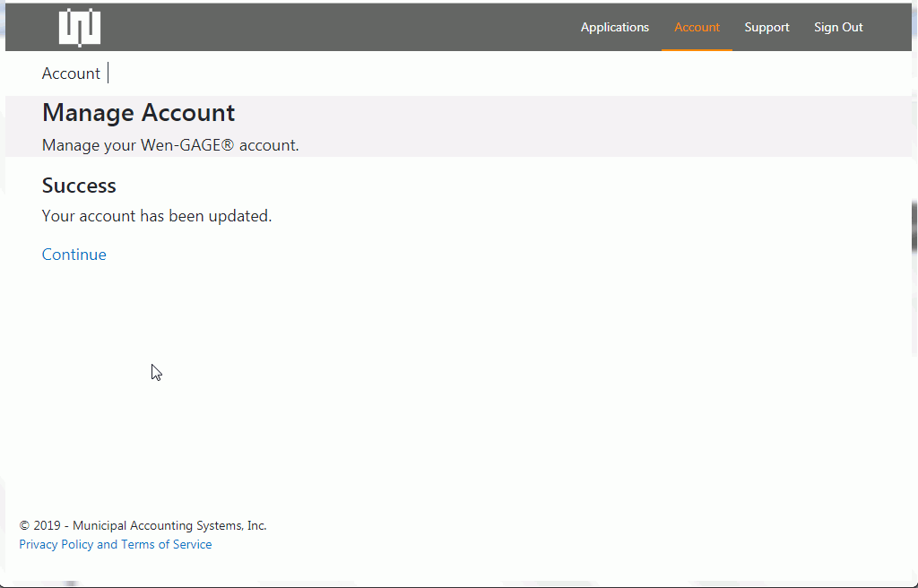Click the Account breadcrumb text

tap(71, 73)
